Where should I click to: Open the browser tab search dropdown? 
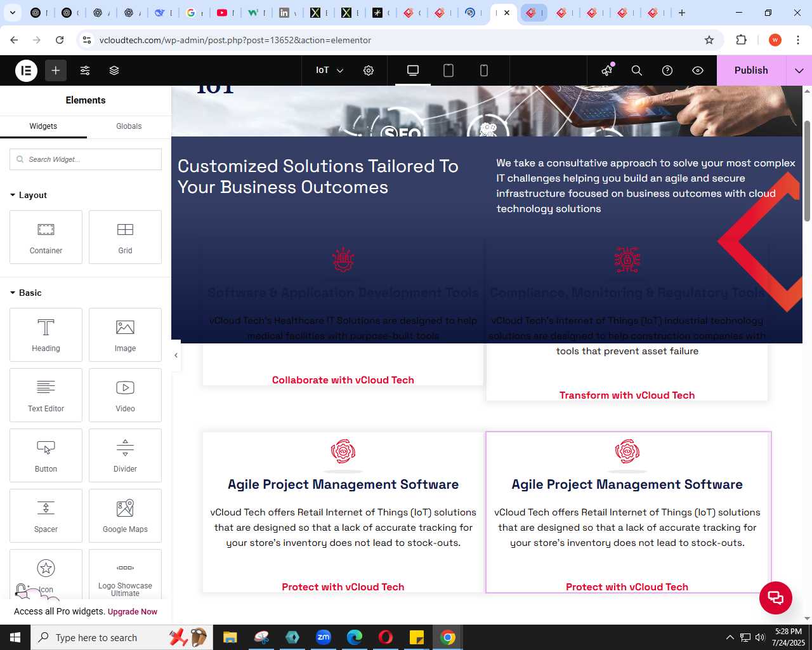(x=12, y=13)
